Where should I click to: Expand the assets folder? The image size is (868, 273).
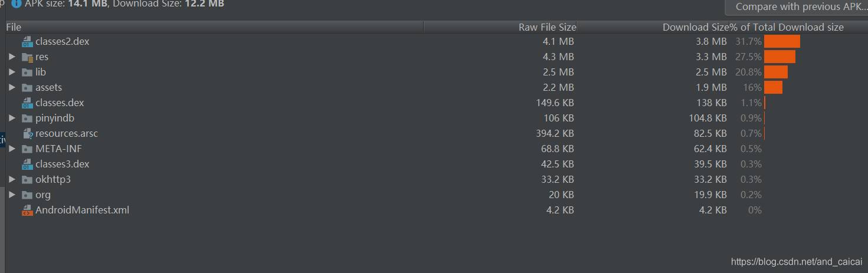pyautogui.click(x=11, y=88)
